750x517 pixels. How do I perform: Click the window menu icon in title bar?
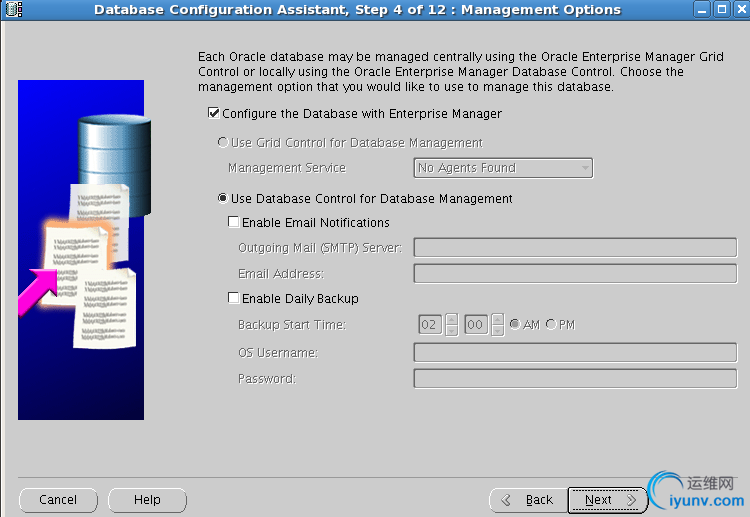[14, 9]
